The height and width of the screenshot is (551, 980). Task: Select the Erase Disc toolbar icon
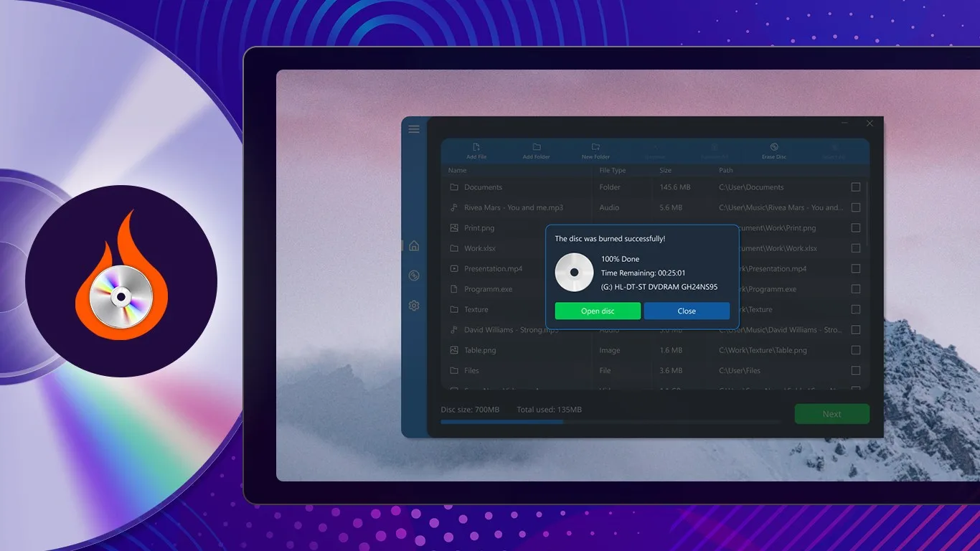point(774,151)
